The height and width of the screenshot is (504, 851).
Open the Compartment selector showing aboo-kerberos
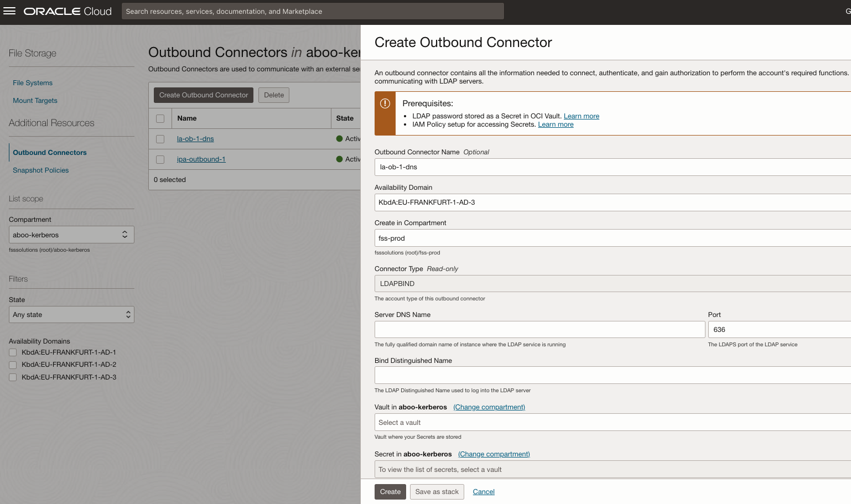(71, 234)
